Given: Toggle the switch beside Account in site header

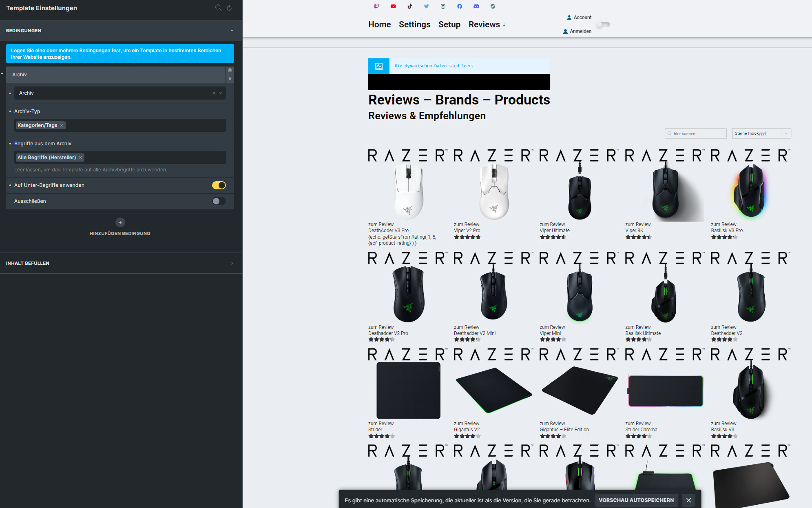Looking at the screenshot, I should tap(603, 24).
